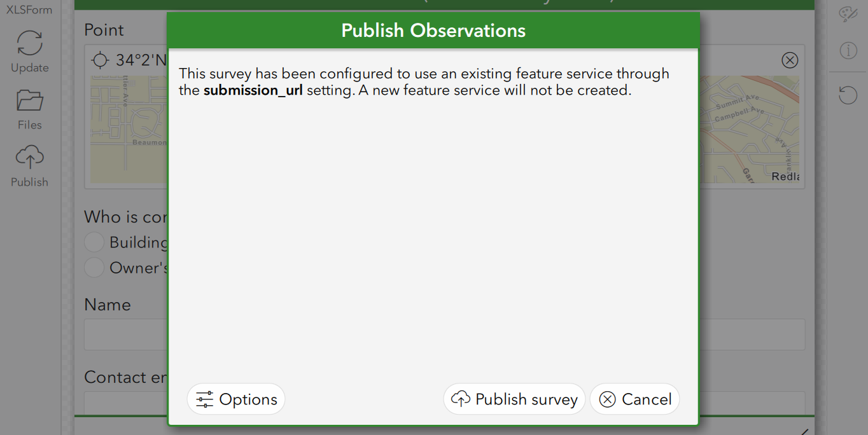Click the bold submission_url text
The height and width of the screenshot is (435, 868).
pos(253,90)
